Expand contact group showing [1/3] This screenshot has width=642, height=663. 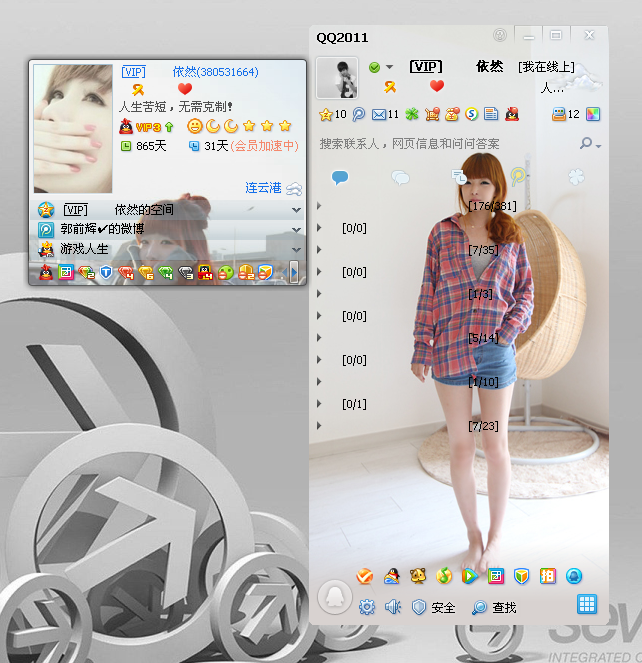[x=319, y=294]
